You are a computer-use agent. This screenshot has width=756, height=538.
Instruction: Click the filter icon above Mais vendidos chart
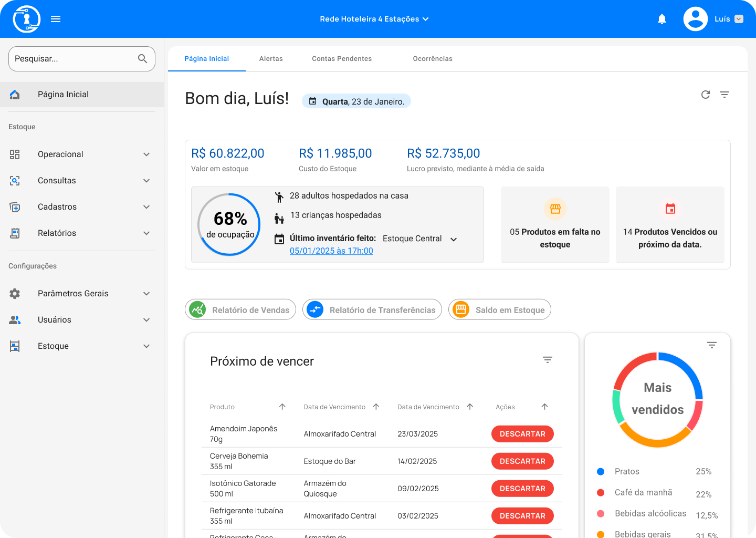click(x=711, y=345)
